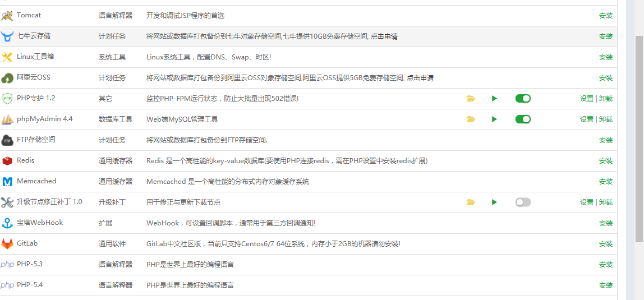Install FTP存储空间 via 安装 link

click(x=606, y=140)
